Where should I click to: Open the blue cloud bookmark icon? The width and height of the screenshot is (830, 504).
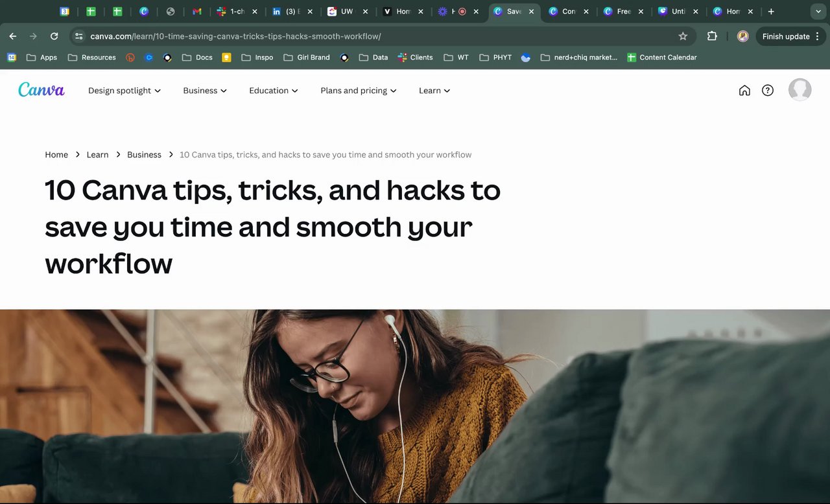point(526,57)
